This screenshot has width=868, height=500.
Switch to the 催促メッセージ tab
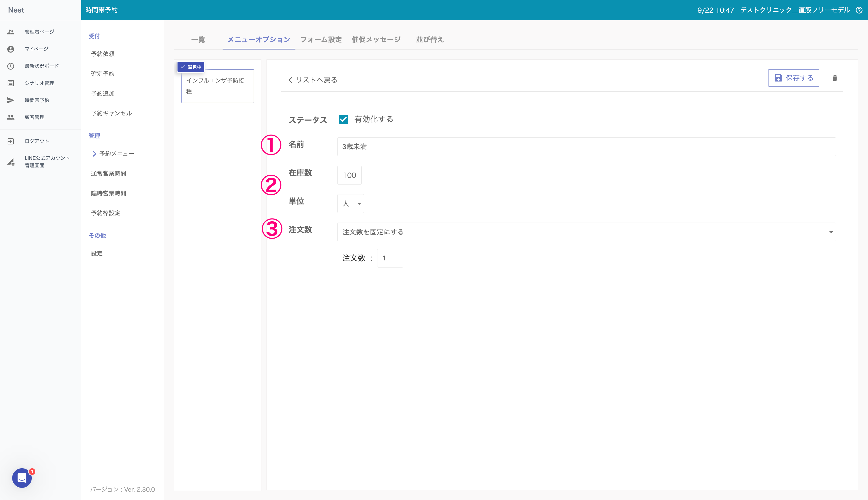(376, 40)
